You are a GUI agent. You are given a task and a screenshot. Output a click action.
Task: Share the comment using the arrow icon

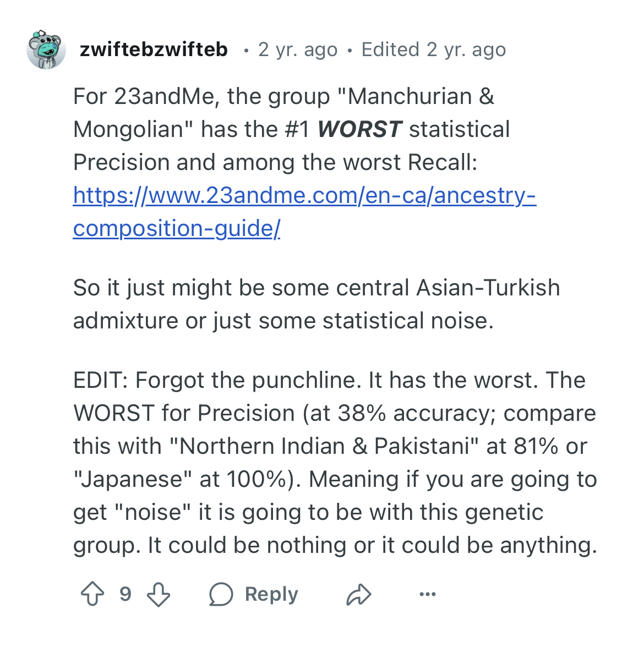[x=359, y=594]
